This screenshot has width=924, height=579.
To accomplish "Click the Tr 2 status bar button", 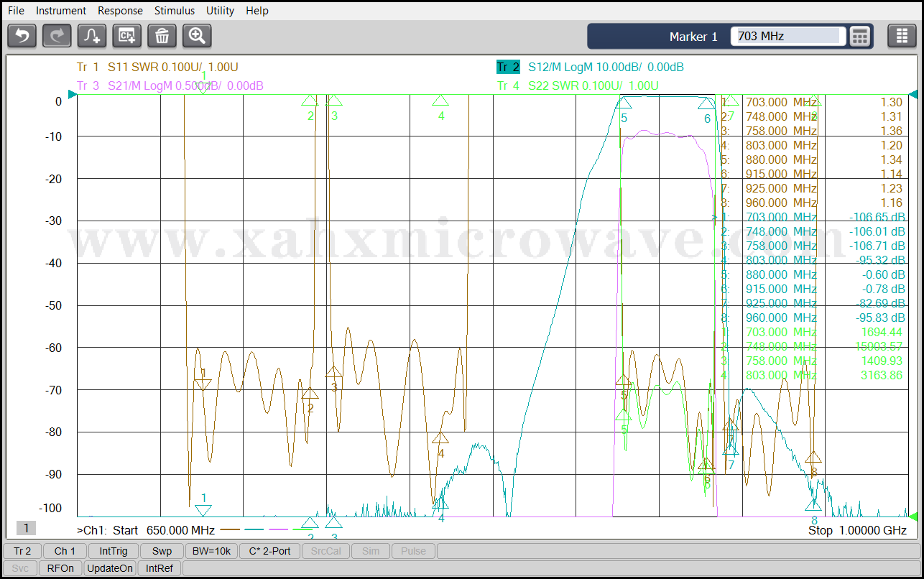I will pyautogui.click(x=22, y=551).
